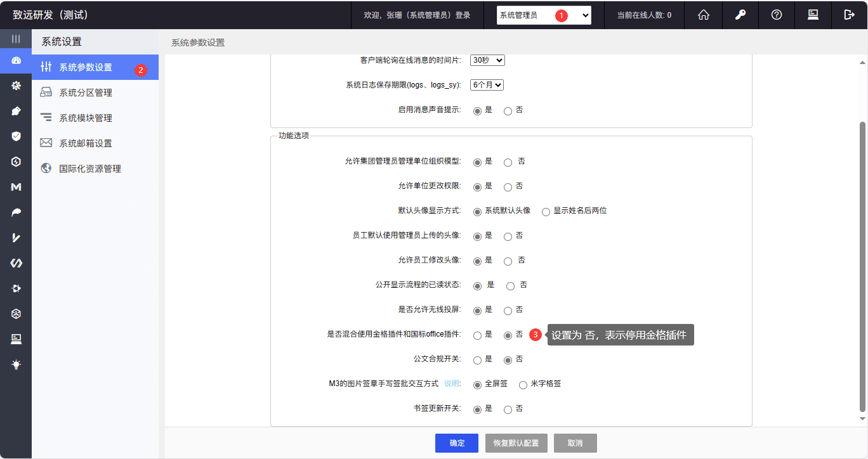Viewport: 868px width, 459px height.
Task: Select 否 for 是否混合使用金格插件和国标office插件
Action: [508, 335]
